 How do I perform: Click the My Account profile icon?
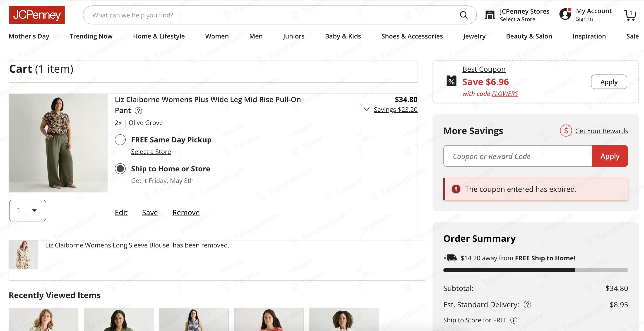pos(565,14)
